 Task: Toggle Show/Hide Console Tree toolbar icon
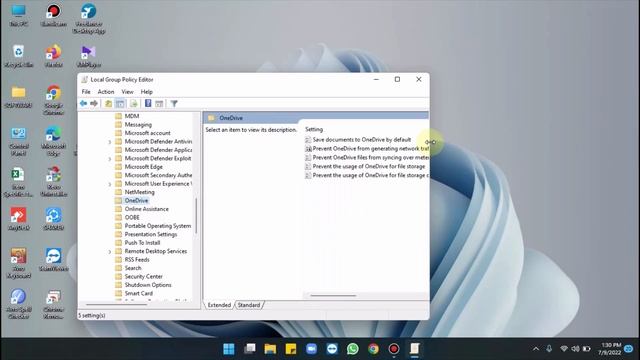120,104
